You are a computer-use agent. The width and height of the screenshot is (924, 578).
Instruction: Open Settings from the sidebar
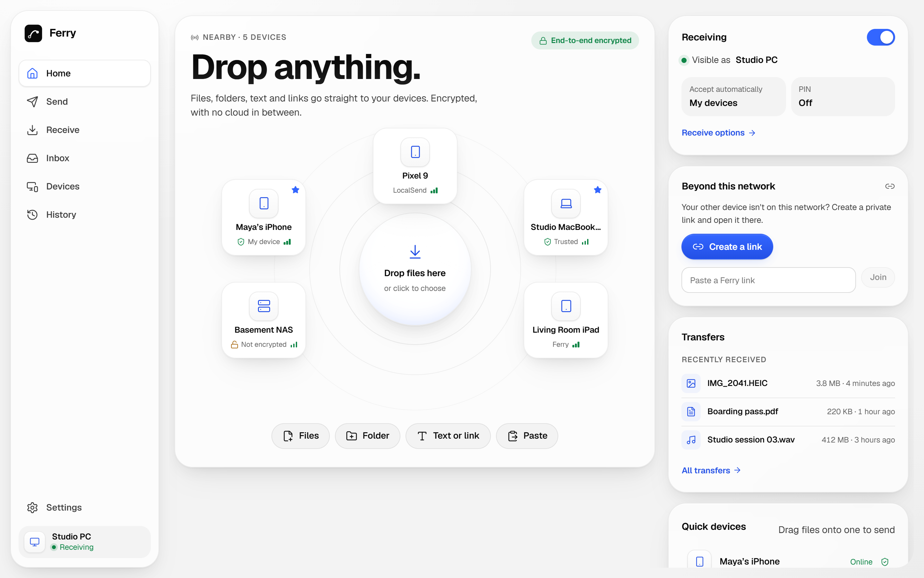(x=84, y=507)
